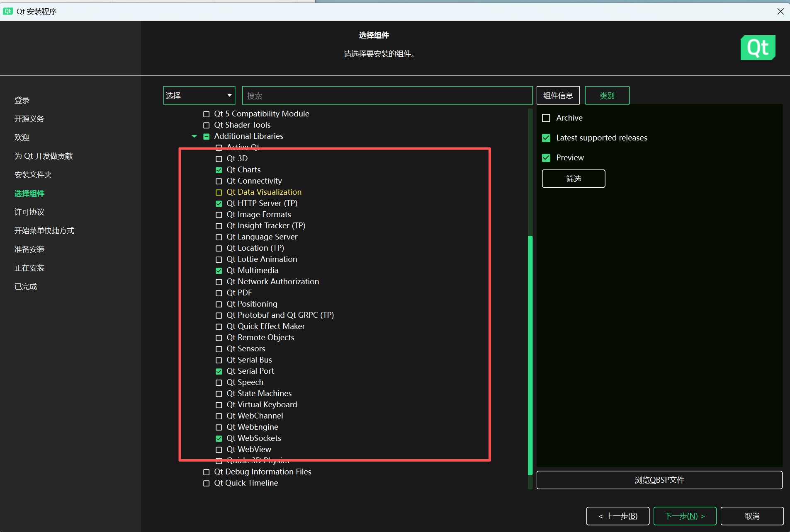Click 登录 step in sidebar
The image size is (790, 532).
(22, 100)
